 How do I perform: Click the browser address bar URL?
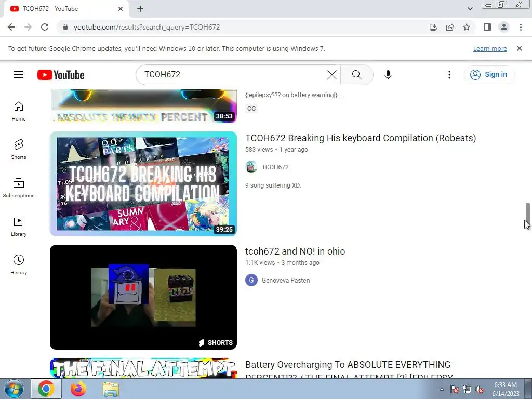click(147, 27)
